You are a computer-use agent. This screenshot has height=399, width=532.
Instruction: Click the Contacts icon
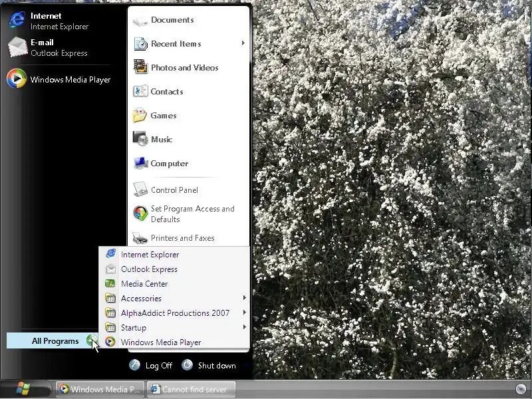tap(140, 91)
